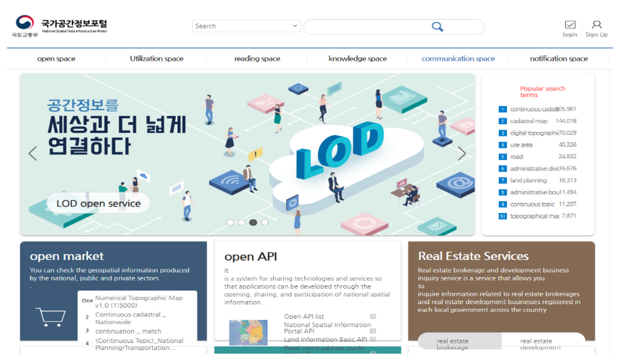Select the fourth carousel slide indicator dot
Viewport: 623px width, 364px height.
tap(265, 222)
